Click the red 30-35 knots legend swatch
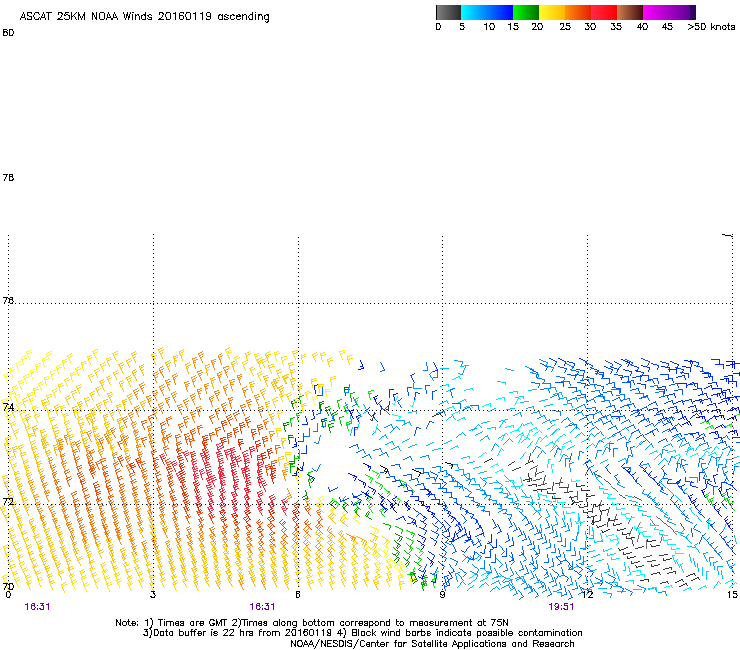The height and width of the screenshot is (650, 740). click(604, 12)
